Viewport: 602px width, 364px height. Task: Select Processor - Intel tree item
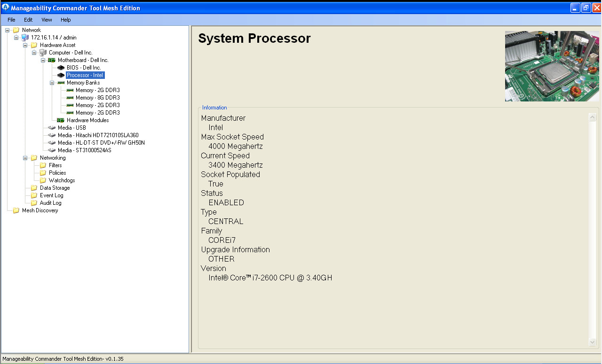point(85,75)
